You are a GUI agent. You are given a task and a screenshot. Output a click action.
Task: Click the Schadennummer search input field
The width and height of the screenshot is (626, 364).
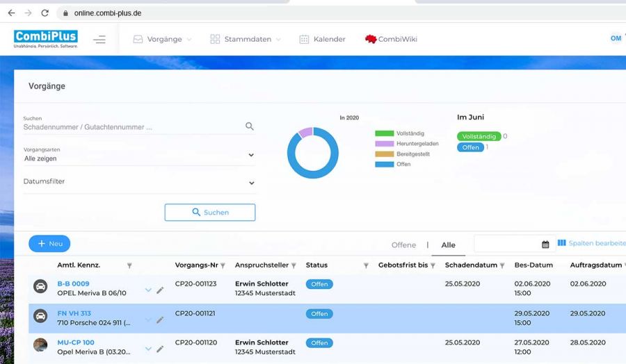132,127
